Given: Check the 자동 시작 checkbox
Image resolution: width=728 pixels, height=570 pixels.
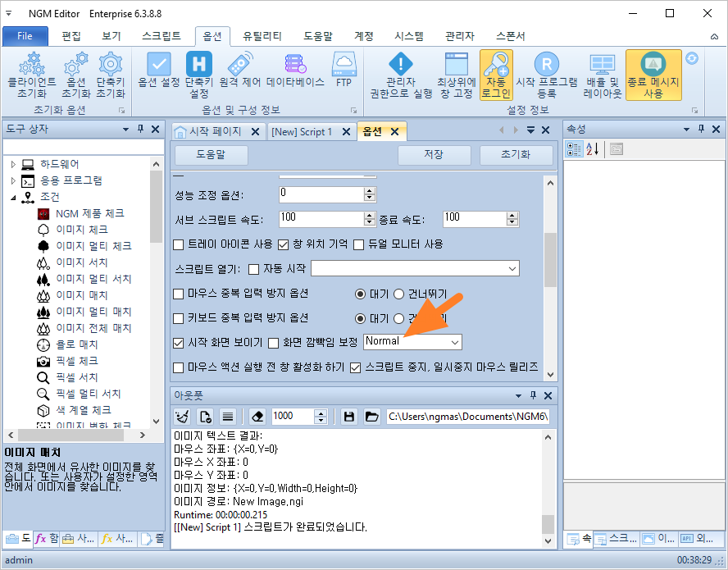Looking at the screenshot, I should [x=253, y=270].
